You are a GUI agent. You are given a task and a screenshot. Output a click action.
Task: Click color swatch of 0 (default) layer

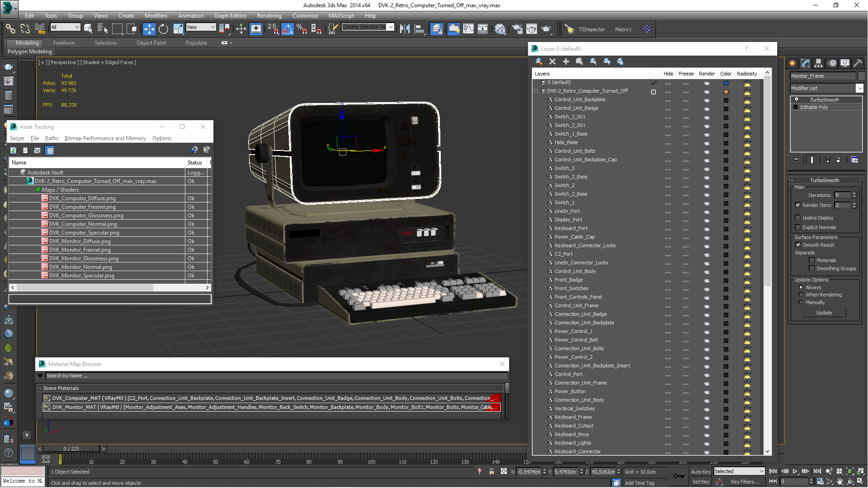pos(726,83)
